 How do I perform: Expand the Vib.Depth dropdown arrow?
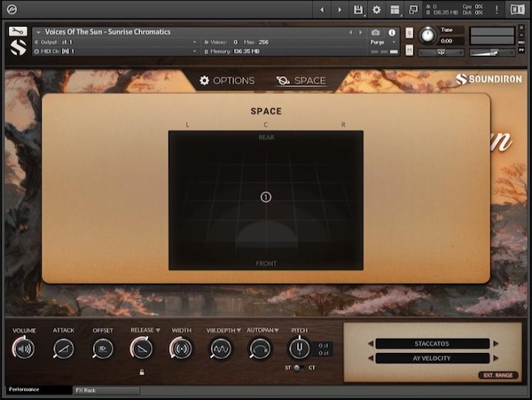coord(239,330)
